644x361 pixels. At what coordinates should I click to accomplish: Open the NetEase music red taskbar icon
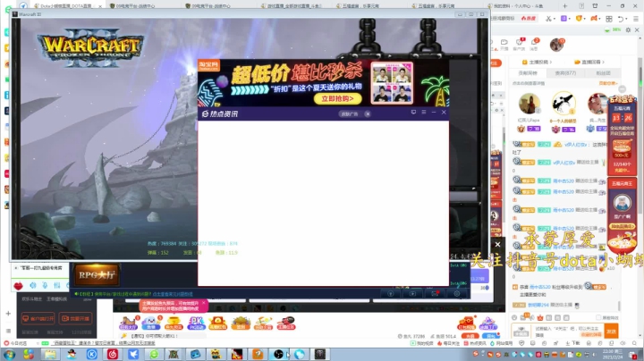[x=113, y=354]
